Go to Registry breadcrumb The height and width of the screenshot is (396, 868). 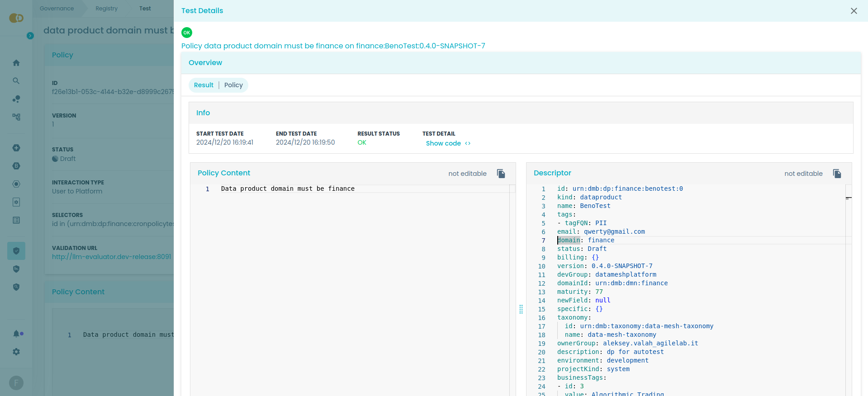click(106, 9)
